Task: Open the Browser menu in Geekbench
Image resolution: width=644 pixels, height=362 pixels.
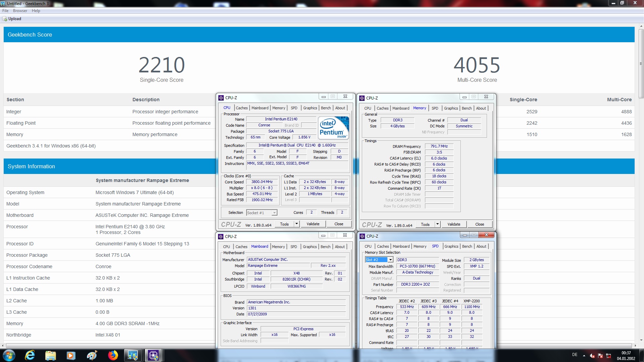Action: (20, 11)
